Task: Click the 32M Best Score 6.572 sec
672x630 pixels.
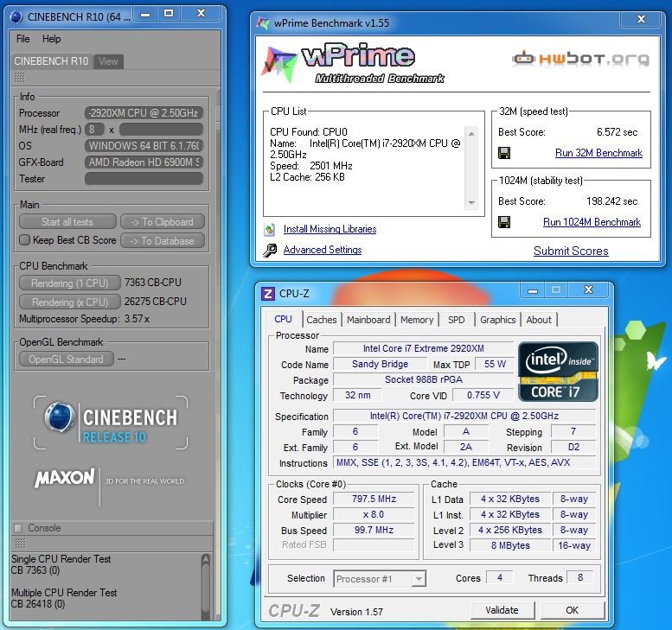Action: 617,132
